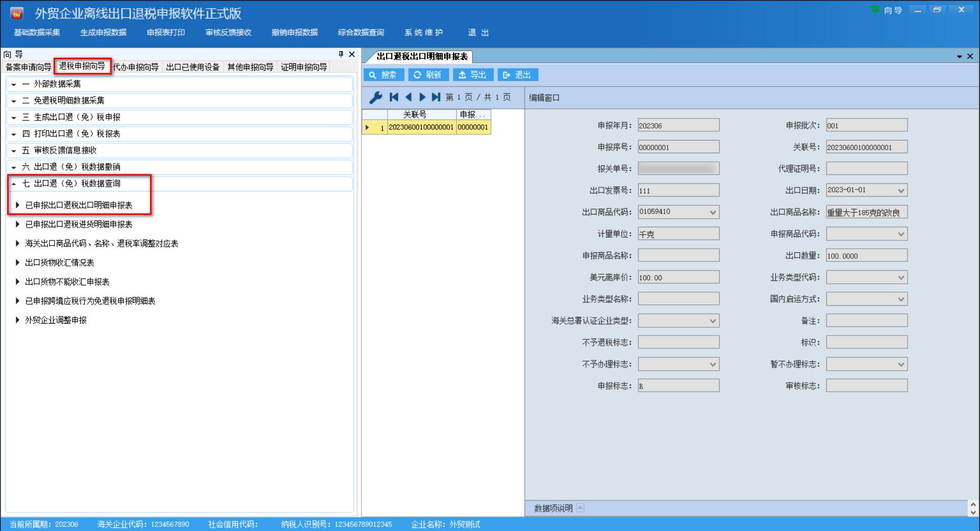The height and width of the screenshot is (531, 980).
Task: Click the 搜索 search button
Action: [x=383, y=75]
